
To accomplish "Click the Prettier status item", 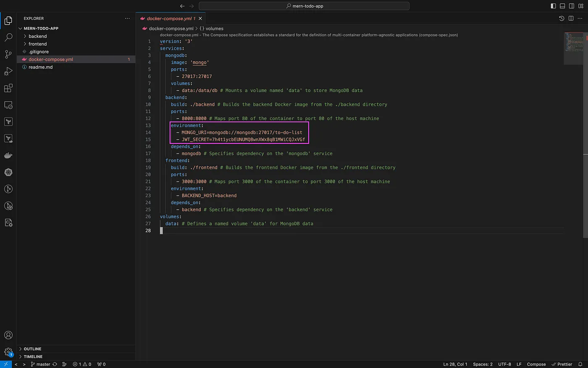I will click(562, 364).
